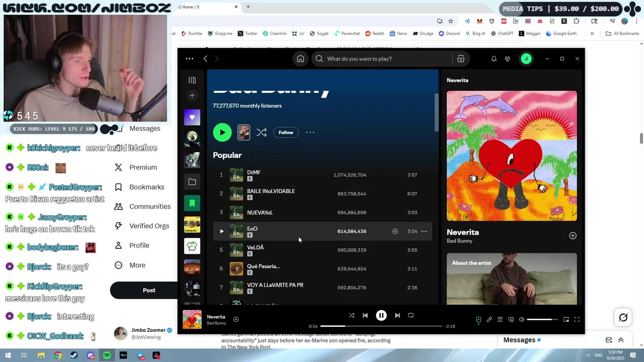Open Profile in the X sidebar
The width and height of the screenshot is (644, 362).
tap(132, 245)
